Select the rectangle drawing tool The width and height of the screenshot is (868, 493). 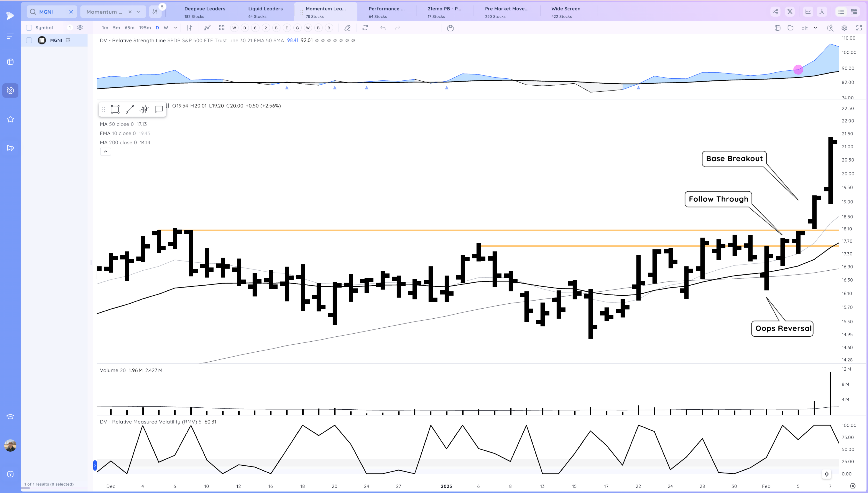pyautogui.click(x=115, y=109)
